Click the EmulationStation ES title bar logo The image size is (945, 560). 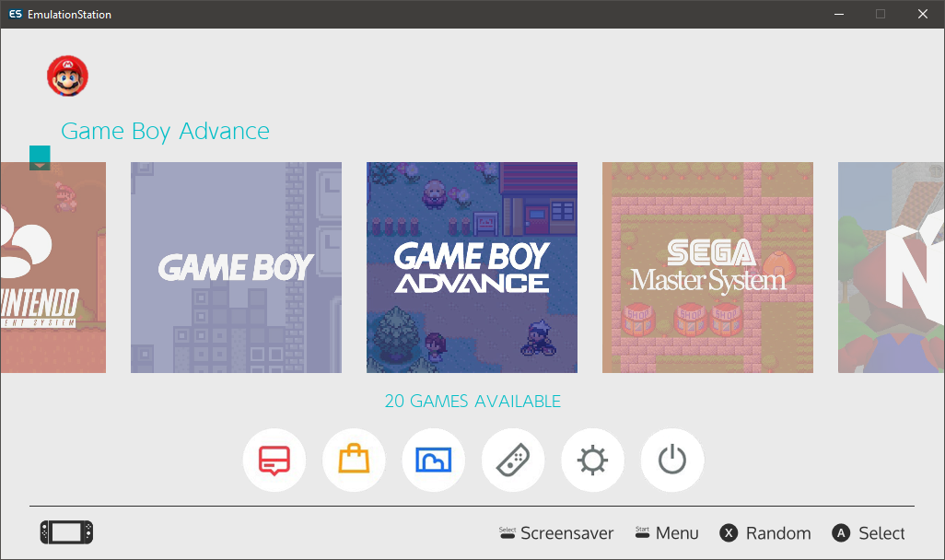15,14
